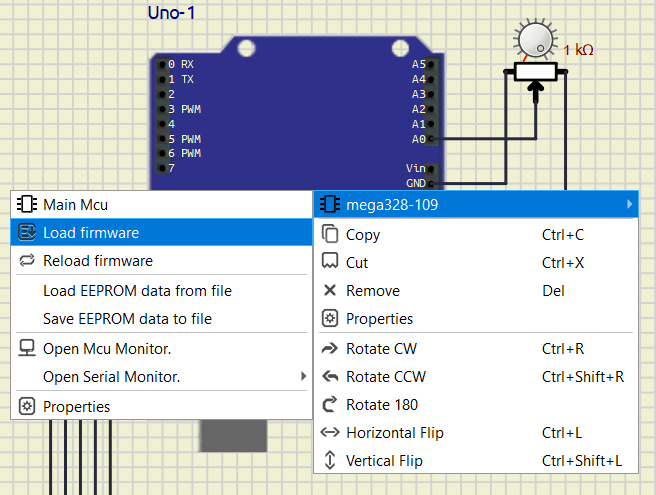656x495 pixels.
Task: Expand the mega328-109 submenu arrow
Action: (629, 205)
